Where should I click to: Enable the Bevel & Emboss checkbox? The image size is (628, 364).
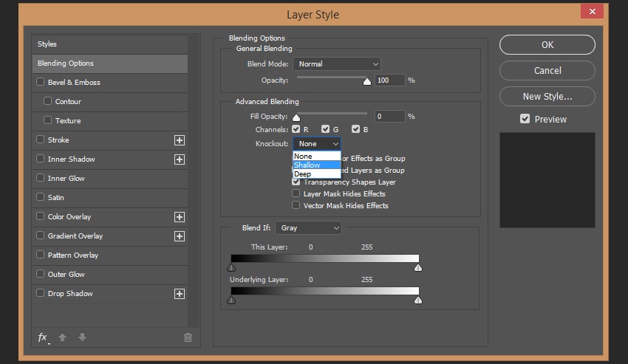[41, 83]
